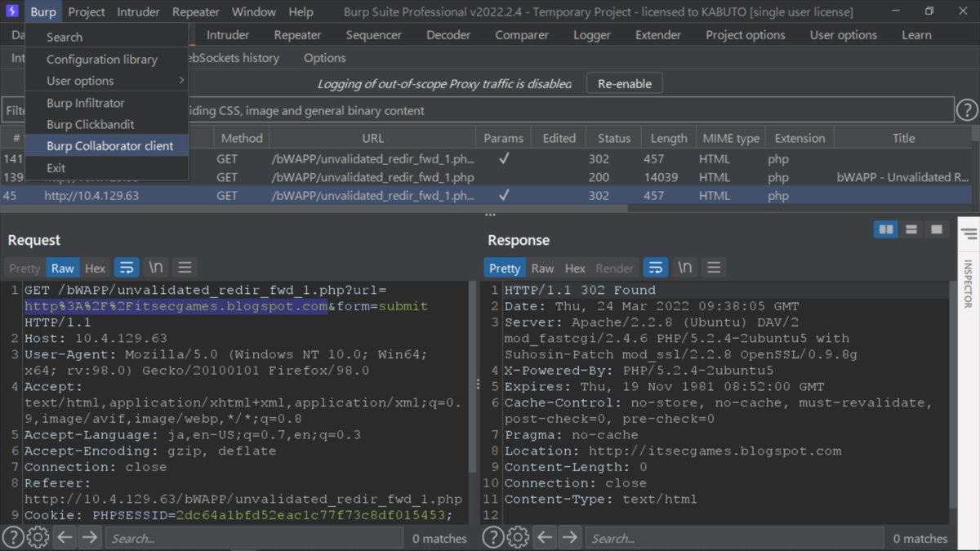980x551 pixels.
Task: Open the Window menu
Action: [x=254, y=12]
